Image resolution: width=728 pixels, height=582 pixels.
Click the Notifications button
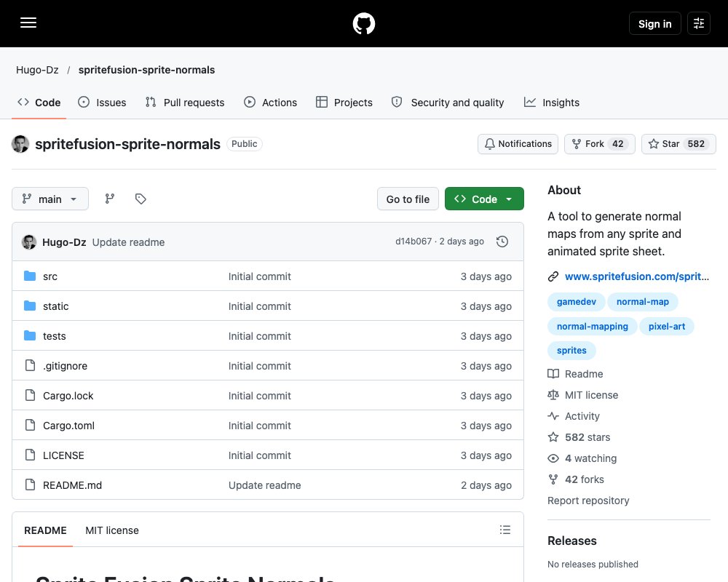point(518,144)
